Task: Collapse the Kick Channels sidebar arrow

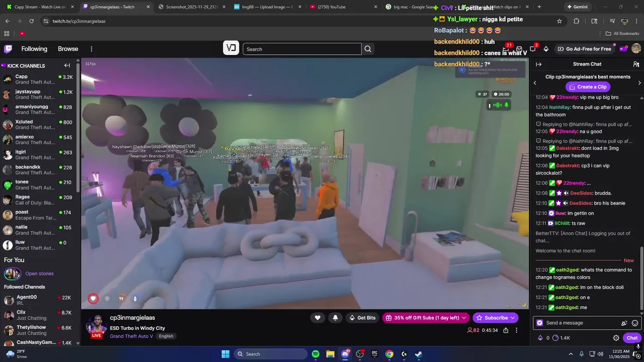Action: (67, 65)
